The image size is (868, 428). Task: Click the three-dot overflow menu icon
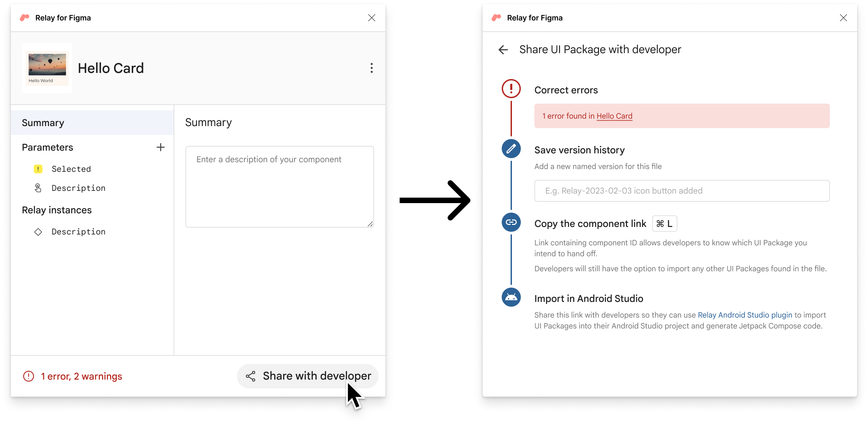[371, 67]
